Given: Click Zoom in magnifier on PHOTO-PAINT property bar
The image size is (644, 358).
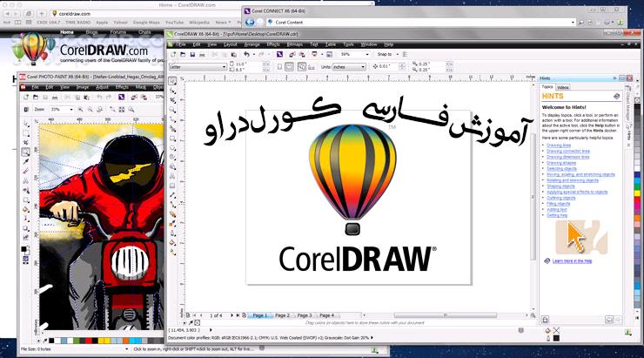Looking at the screenshot, I should [80, 110].
